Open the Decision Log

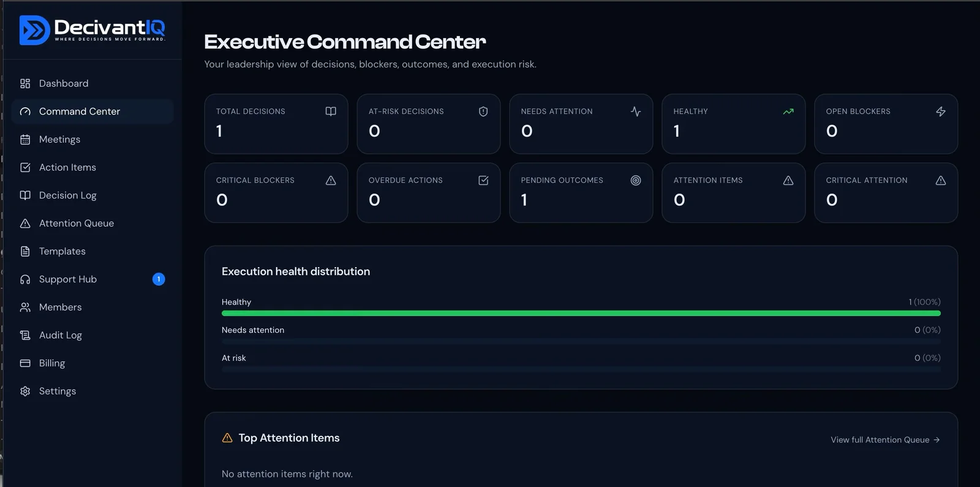pos(92,195)
